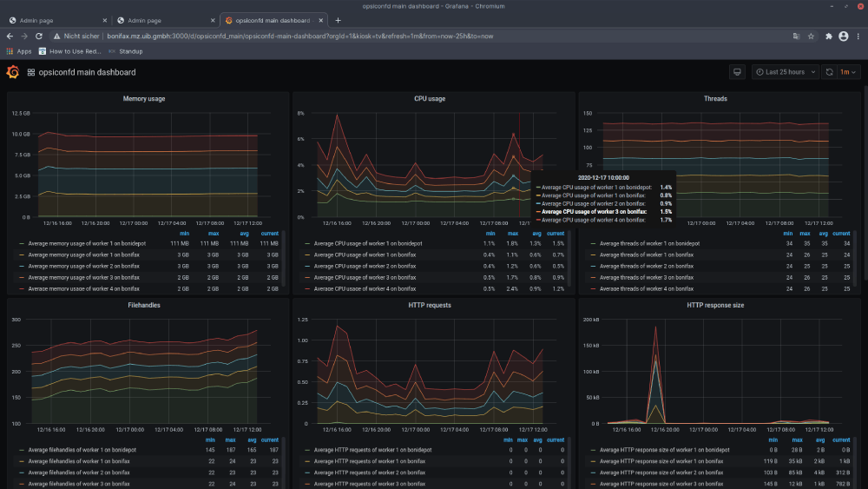
Task: Click the cycle view mode monitor icon
Action: 737,72
